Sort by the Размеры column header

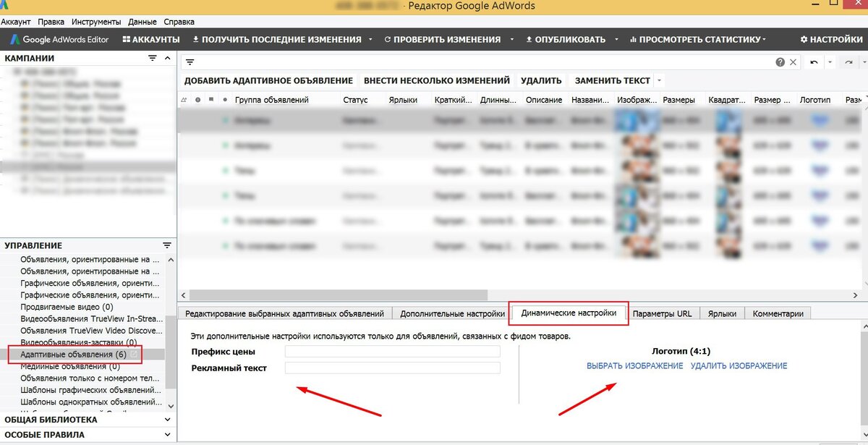tap(678, 100)
